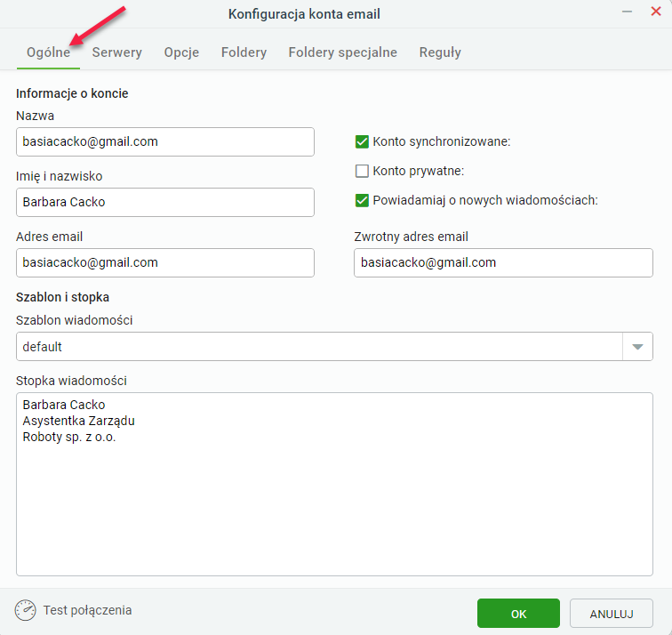Switch to the Serwery tab
Viewport: 672px width, 635px height.
pos(117,52)
